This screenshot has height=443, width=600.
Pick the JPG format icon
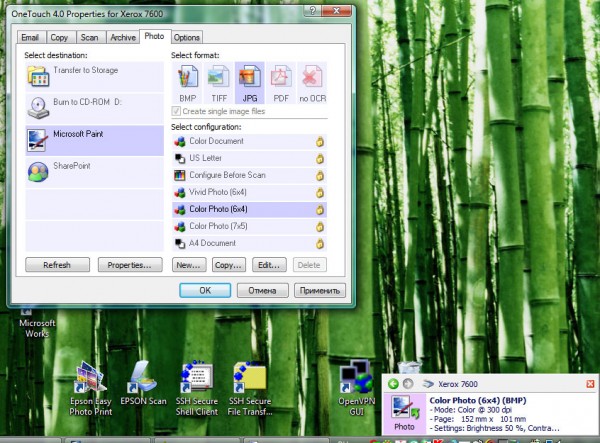249,83
